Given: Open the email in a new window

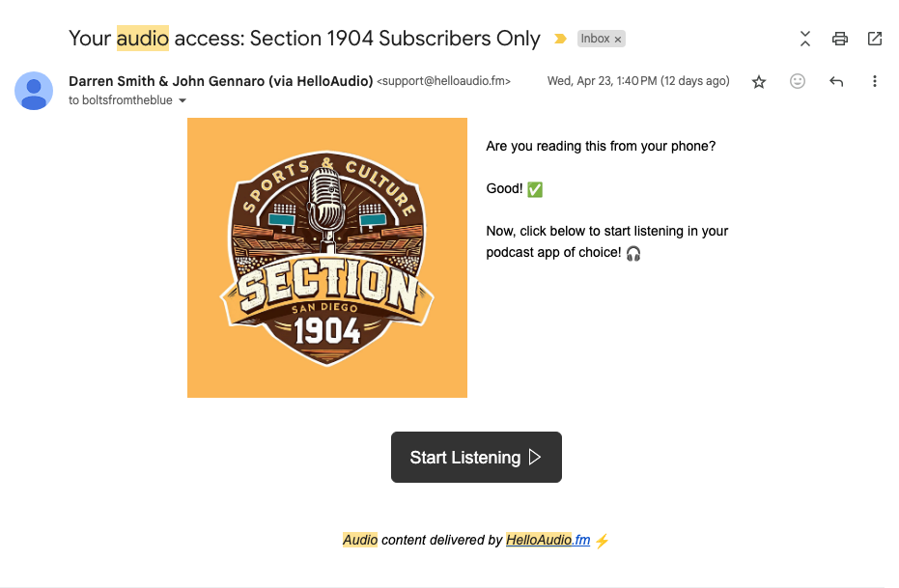Looking at the screenshot, I should pos(874,39).
